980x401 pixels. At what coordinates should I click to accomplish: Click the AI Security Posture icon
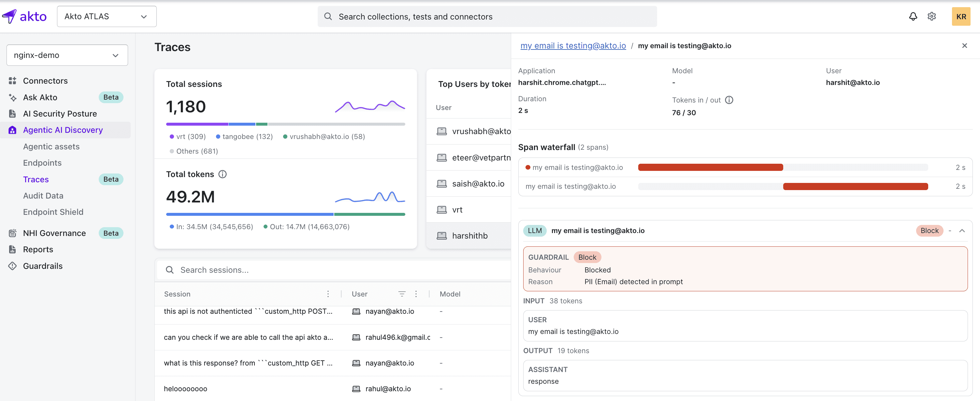point(13,114)
